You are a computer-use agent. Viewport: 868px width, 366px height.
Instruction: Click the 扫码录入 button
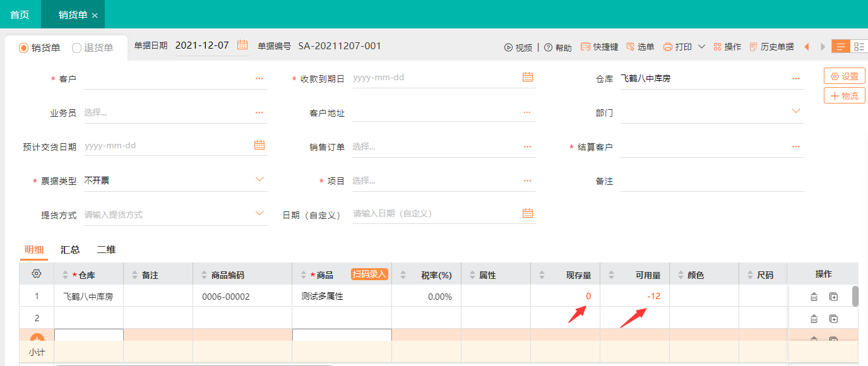[x=369, y=274]
